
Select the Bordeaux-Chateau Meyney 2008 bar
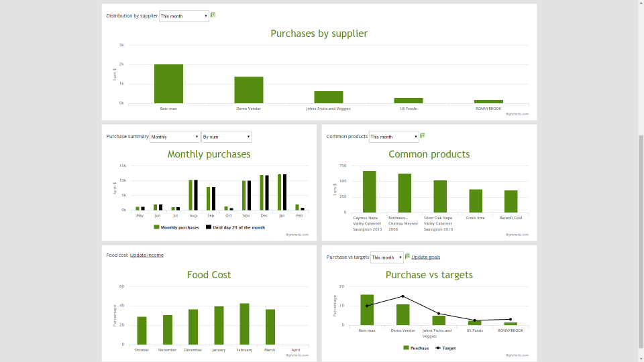coord(405,193)
